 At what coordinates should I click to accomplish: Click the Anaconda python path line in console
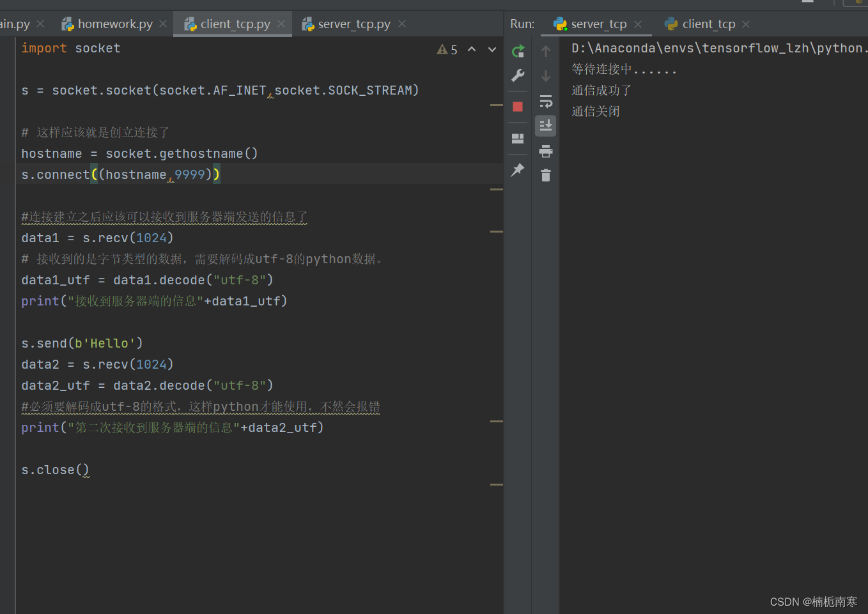(x=720, y=49)
